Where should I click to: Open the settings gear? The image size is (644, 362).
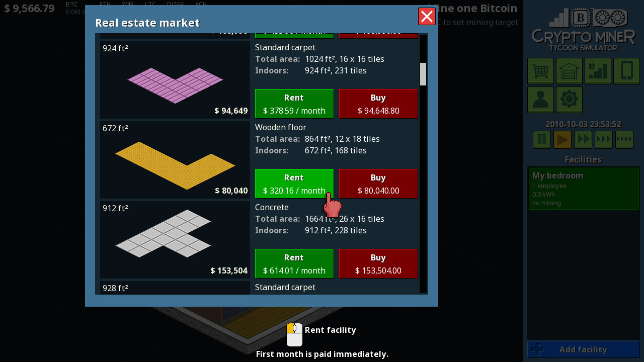click(x=569, y=100)
